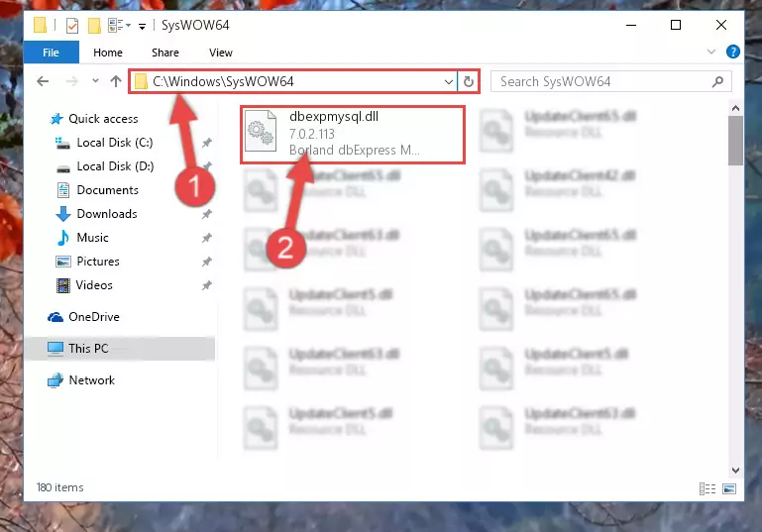Click the vertical scrollbar thumb
The image size is (762, 532).
pyautogui.click(x=735, y=141)
